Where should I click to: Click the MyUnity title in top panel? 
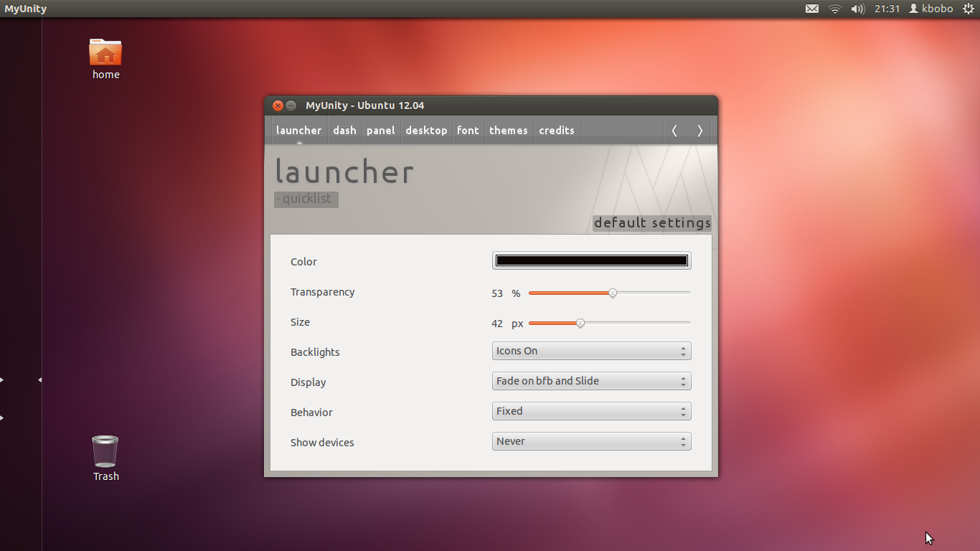click(x=25, y=9)
